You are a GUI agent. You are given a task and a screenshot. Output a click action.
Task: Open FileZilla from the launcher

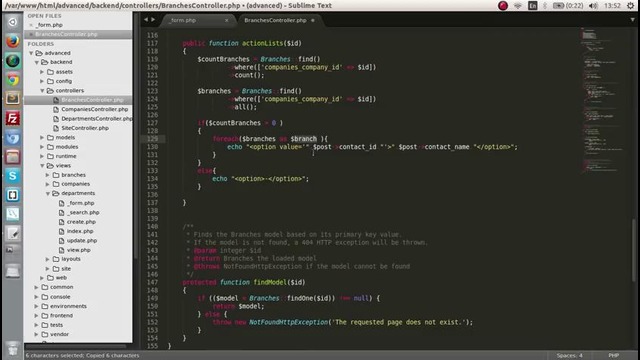[x=13, y=118]
